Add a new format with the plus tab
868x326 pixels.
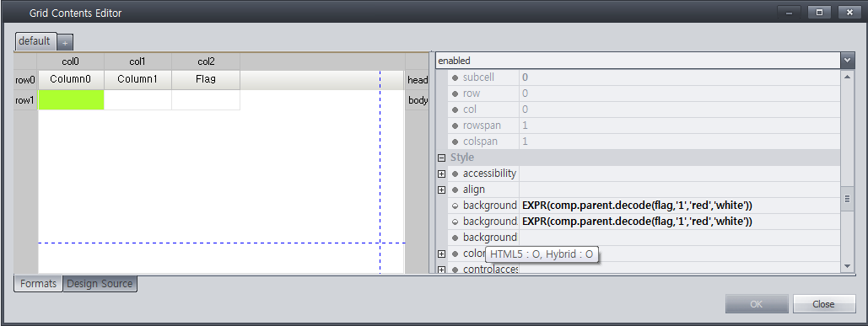(65, 43)
